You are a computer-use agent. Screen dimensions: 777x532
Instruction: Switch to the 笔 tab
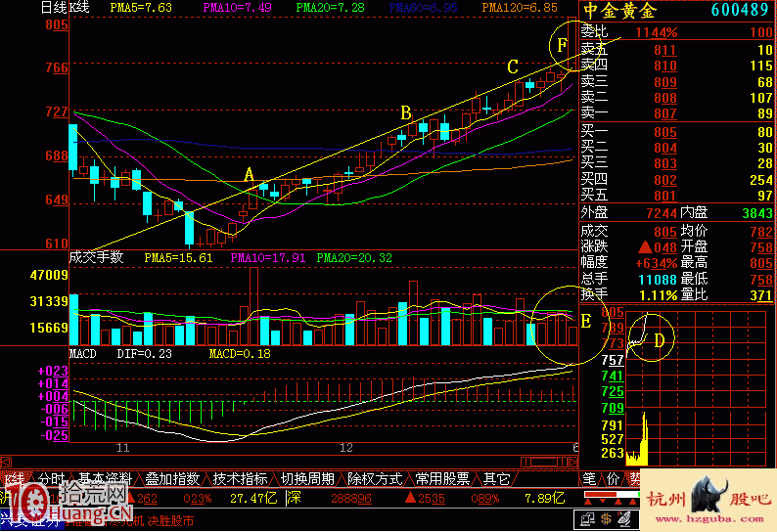click(589, 478)
